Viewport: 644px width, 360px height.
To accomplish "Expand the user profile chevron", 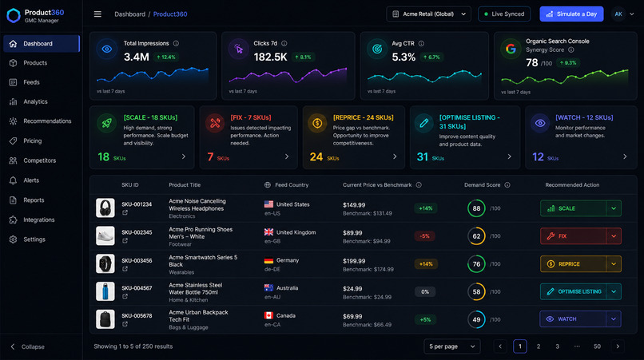I will 632,14.
